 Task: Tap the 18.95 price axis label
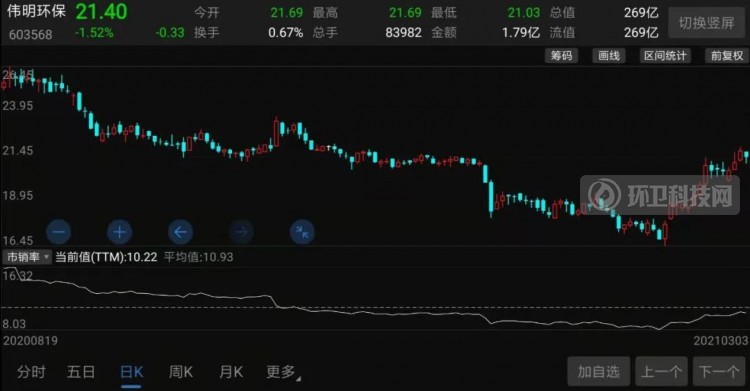[18, 196]
